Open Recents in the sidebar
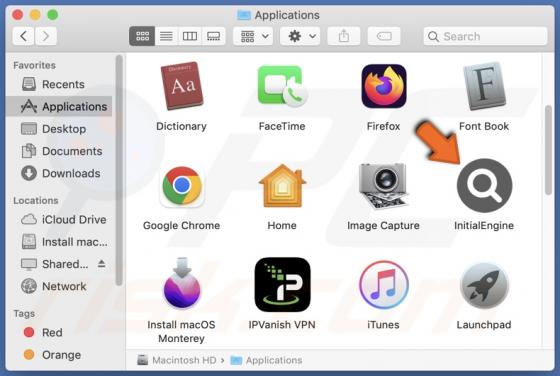 click(x=59, y=84)
